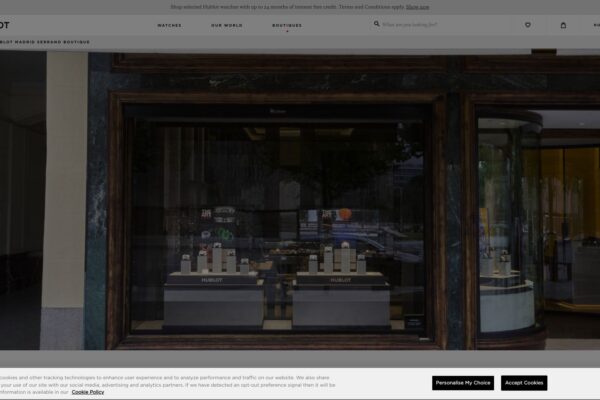Image resolution: width=600 pixels, height=400 pixels.
Task: Open the Our World menu
Action: coord(227,25)
